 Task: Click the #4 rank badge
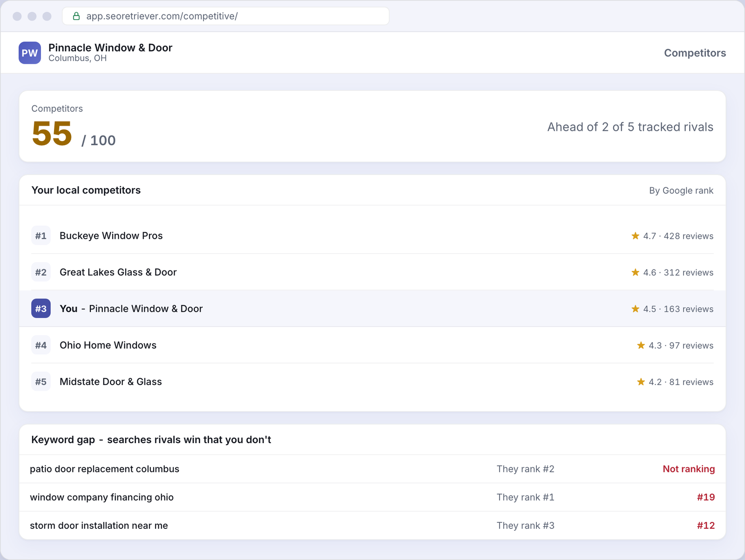click(x=41, y=345)
